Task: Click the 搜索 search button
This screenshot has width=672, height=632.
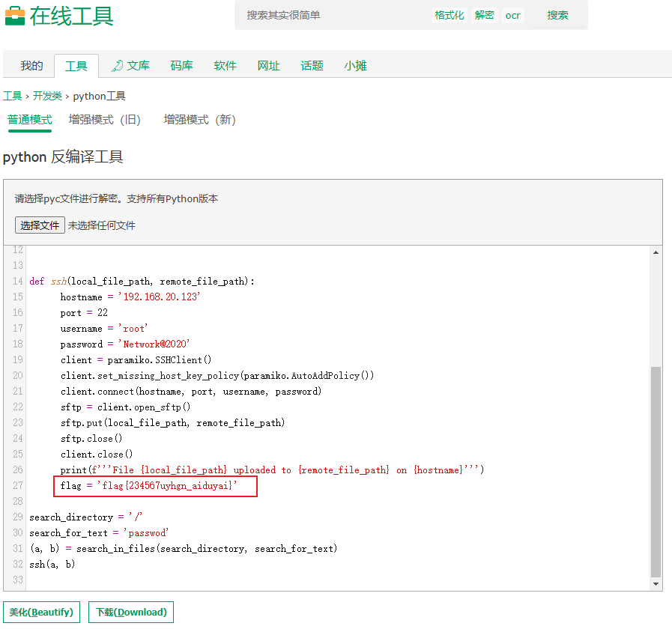Action: 557,16
